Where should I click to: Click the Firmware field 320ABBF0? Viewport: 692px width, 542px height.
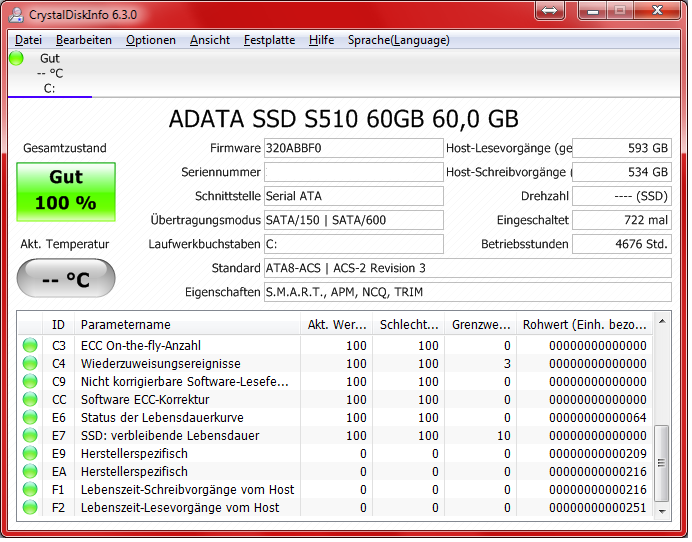coord(354,148)
